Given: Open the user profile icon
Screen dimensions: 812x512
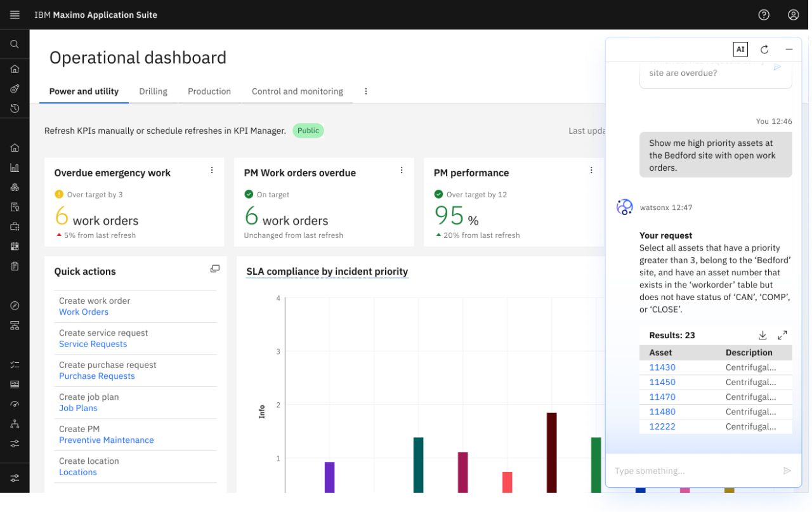Looking at the screenshot, I should pos(794,15).
